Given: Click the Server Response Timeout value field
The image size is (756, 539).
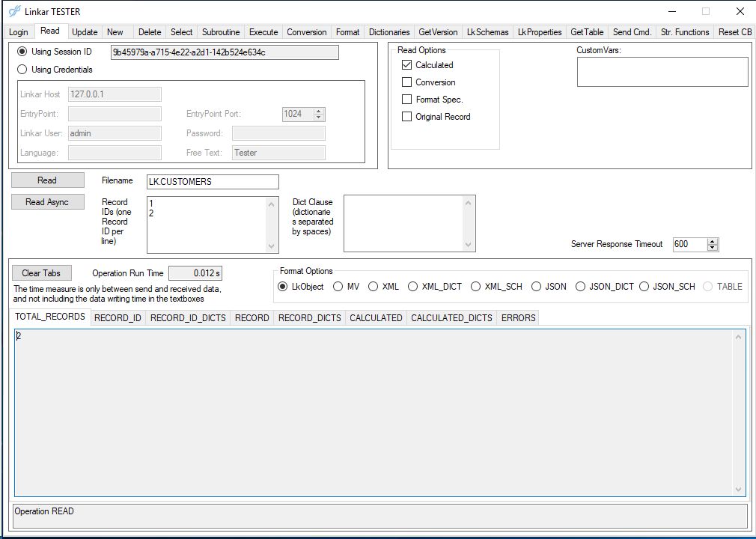Looking at the screenshot, I should pyautogui.click(x=690, y=245).
